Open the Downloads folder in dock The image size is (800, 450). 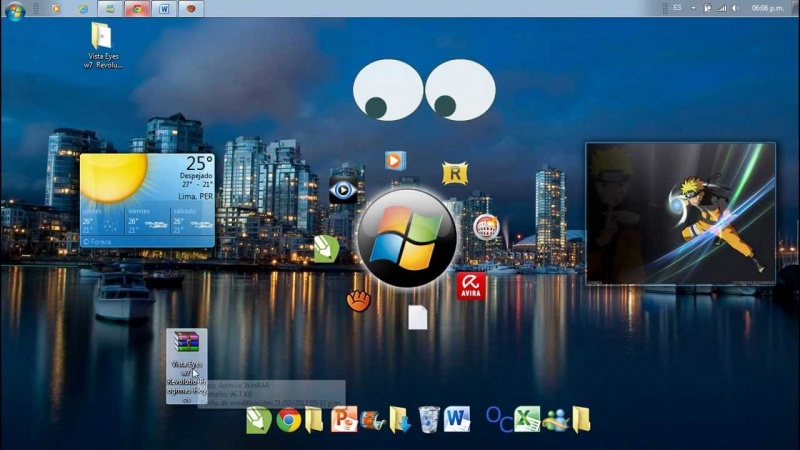[400, 419]
